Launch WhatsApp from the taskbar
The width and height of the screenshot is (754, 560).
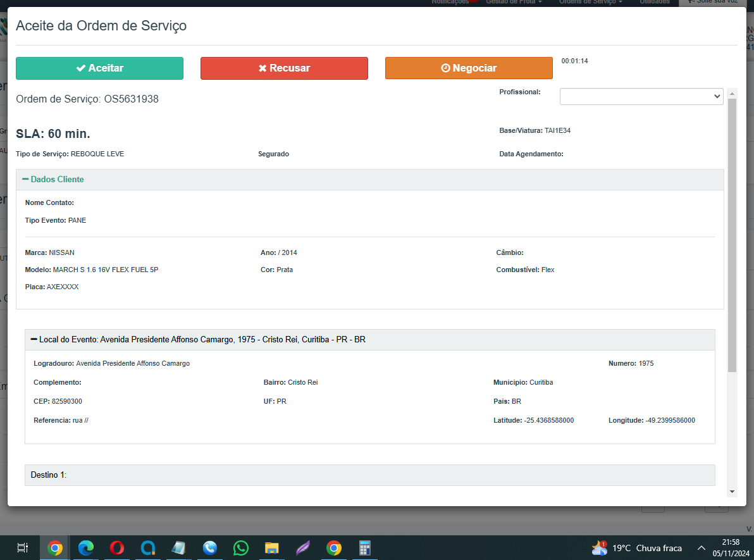coord(241,548)
